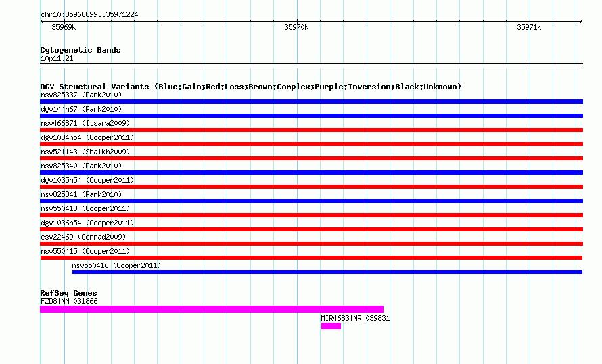The image size is (602, 364).
Task: Open nsv550416 (Cooper2011) variant label
Action: click(116, 265)
